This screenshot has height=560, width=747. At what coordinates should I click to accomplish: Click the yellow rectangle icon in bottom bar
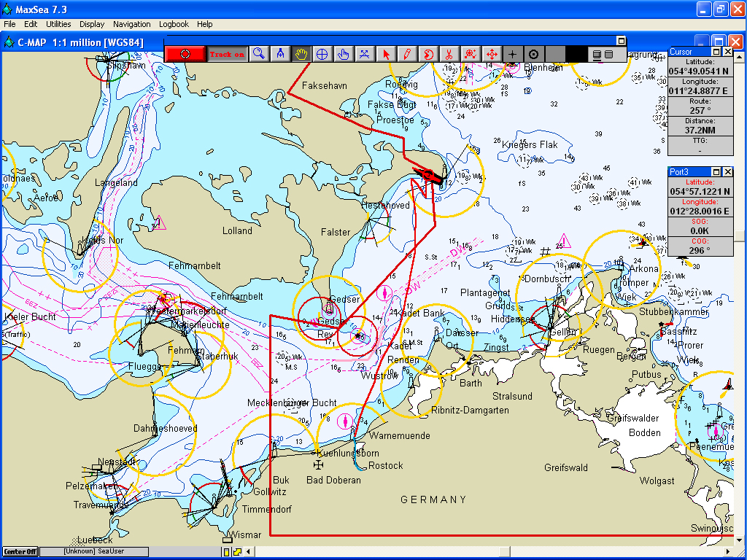pos(227,552)
